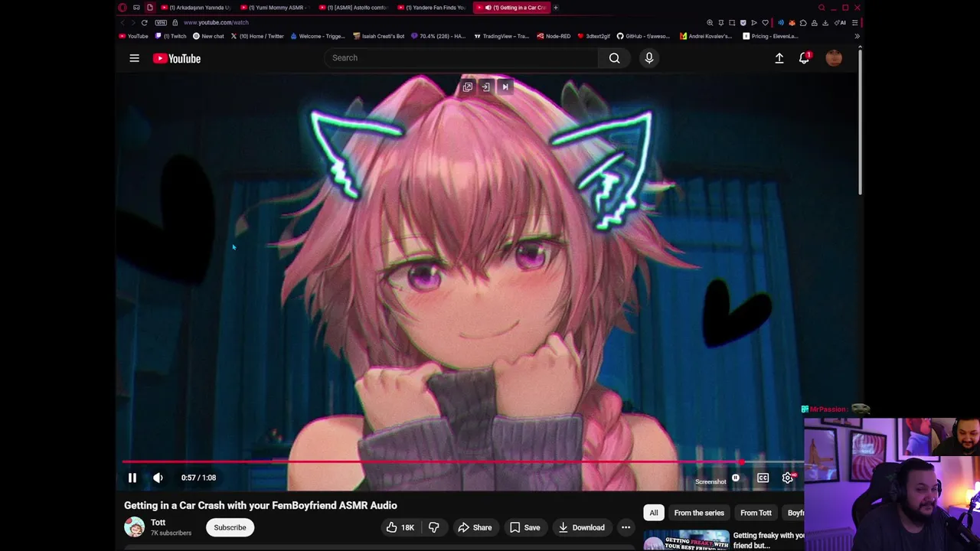Switch to Yandere Fan Finds You tab
This screenshot has width=980, height=551.
(433, 8)
